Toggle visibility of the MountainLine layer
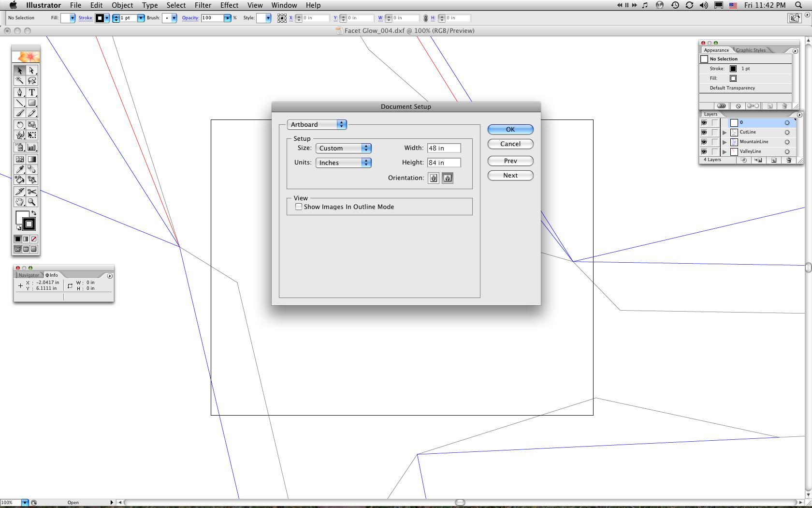Image resolution: width=812 pixels, height=508 pixels. 704,142
